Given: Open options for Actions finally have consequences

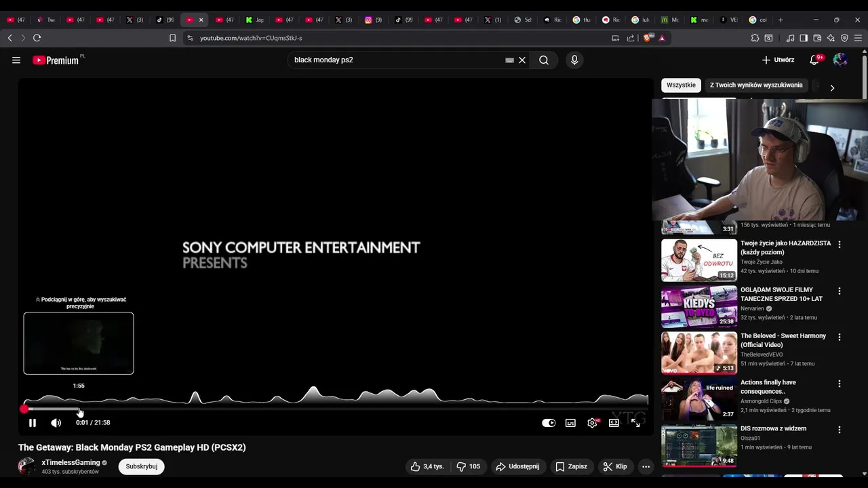Looking at the screenshot, I should click(x=839, y=384).
